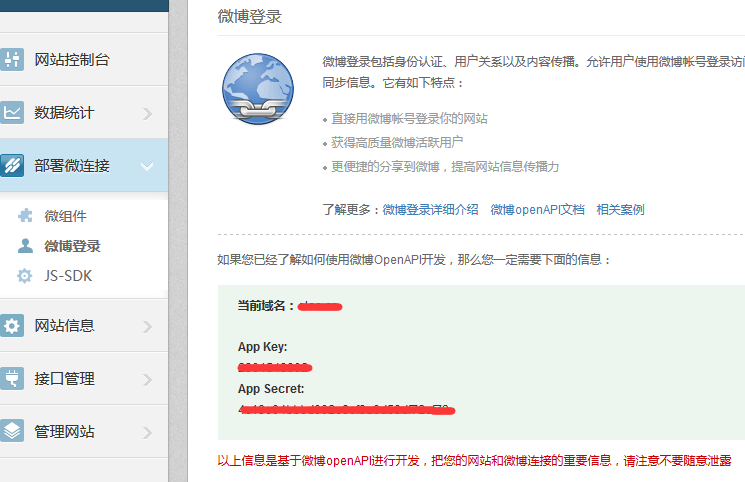
Task: Click the sentence starting 如果您已经了解
Action: point(414,260)
